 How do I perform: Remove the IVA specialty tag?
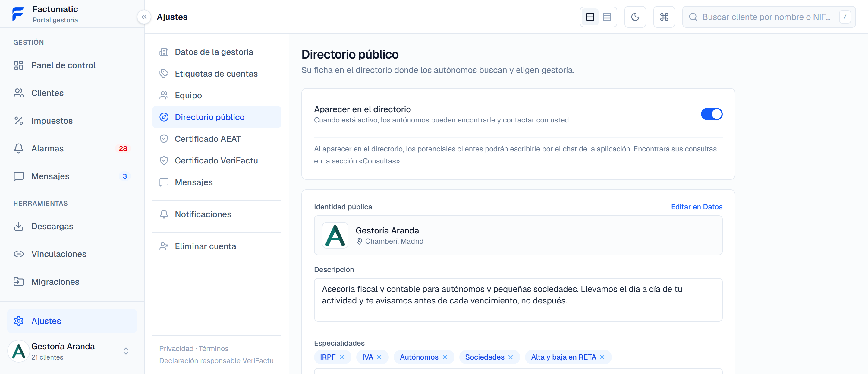(379, 357)
